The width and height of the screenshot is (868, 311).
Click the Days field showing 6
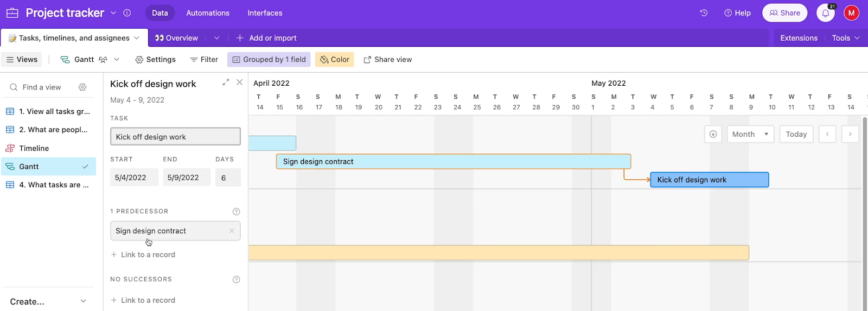[x=228, y=177]
